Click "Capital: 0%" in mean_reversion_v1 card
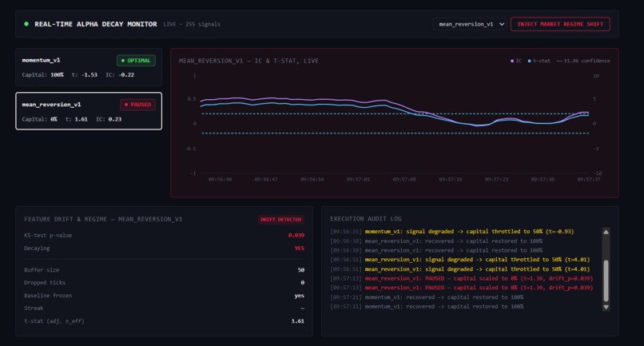The width and height of the screenshot is (644, 346). 39,119
